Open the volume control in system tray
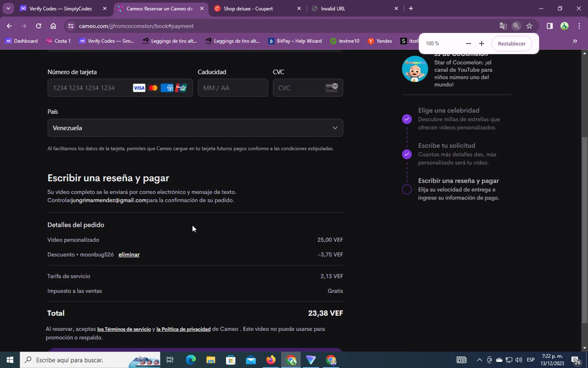This screenshot has height=368, width=588. coord(519,360)
